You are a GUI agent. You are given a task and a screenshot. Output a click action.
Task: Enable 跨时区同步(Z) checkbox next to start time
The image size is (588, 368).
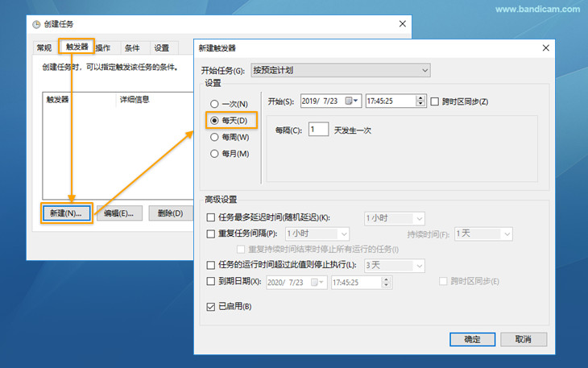(x=435, y=101)
